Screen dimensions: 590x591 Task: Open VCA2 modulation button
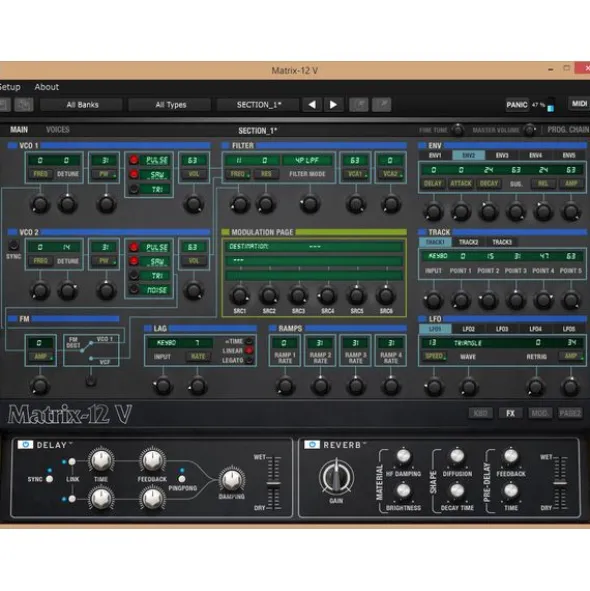(x=390, y=174)
